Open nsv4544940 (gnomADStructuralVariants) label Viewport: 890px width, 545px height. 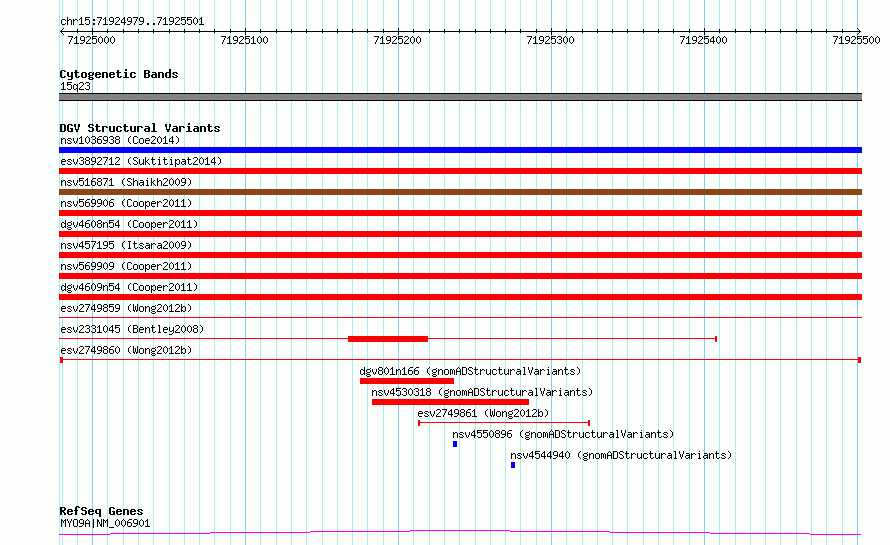click(621, 455)
